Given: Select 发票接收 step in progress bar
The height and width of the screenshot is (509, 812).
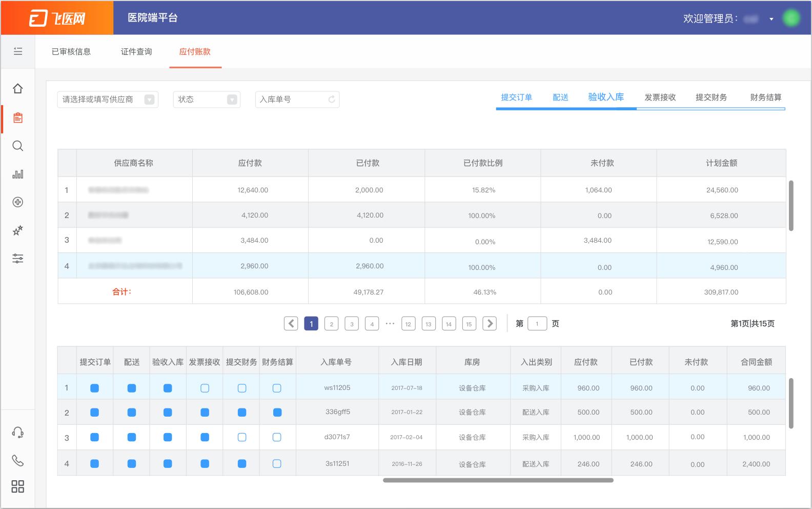Looking at the screenshot, I should tap(660, 97).
